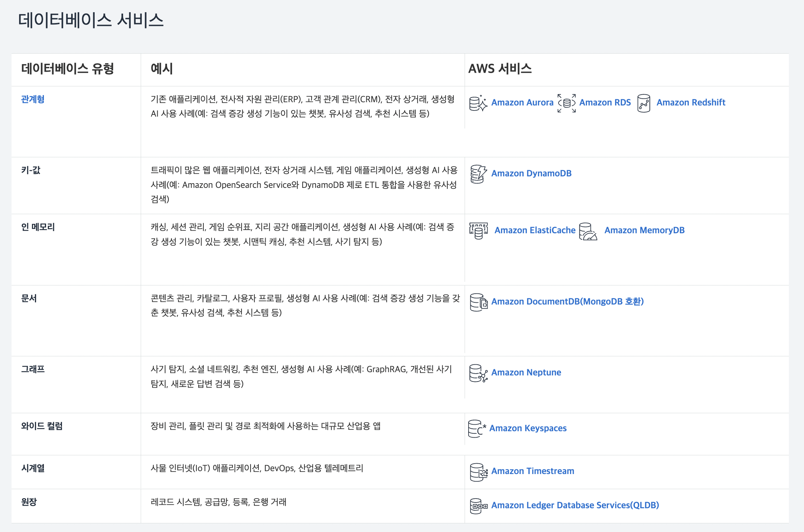Click the Amazon ElastiCache chip icon
Image resolution: width=804 pixels, height=532 pixels.
click(x=478, y=231)
